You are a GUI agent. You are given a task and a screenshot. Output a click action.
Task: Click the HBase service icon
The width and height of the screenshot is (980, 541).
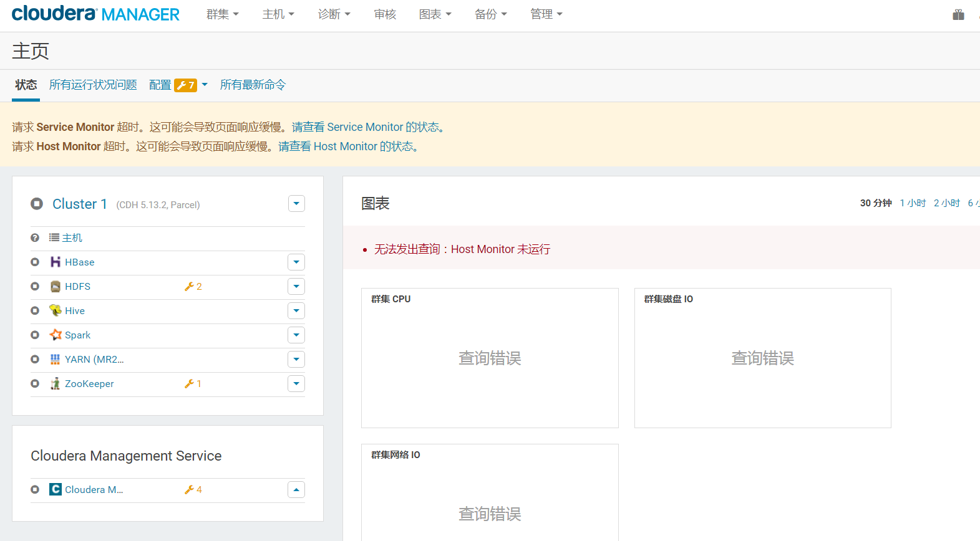pyautogui.click(x=56, y=262)
